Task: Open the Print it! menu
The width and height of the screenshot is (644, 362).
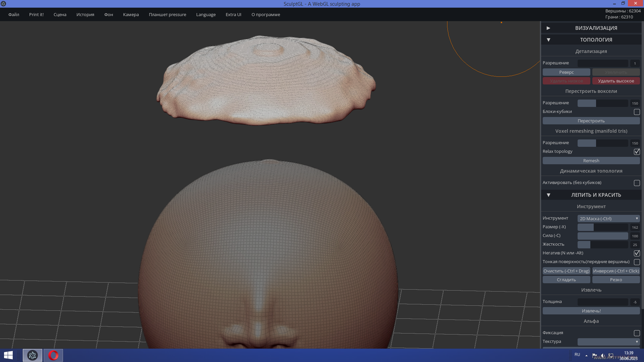Action: click(x=36, y=15)
